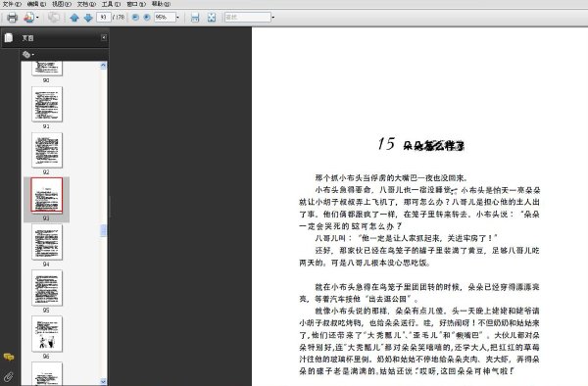The image size is (588, 386).
Task: Click the page label 94 under thumbnail
Action: pos(46,265)
